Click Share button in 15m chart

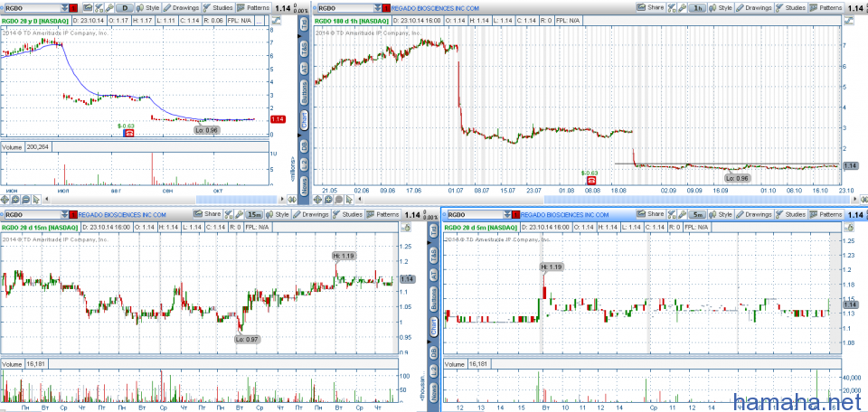pos(208,214)
